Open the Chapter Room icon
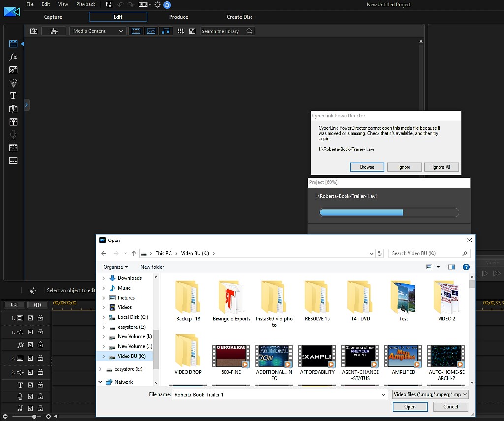Screen dimensions: 504x421 (13, 148)
